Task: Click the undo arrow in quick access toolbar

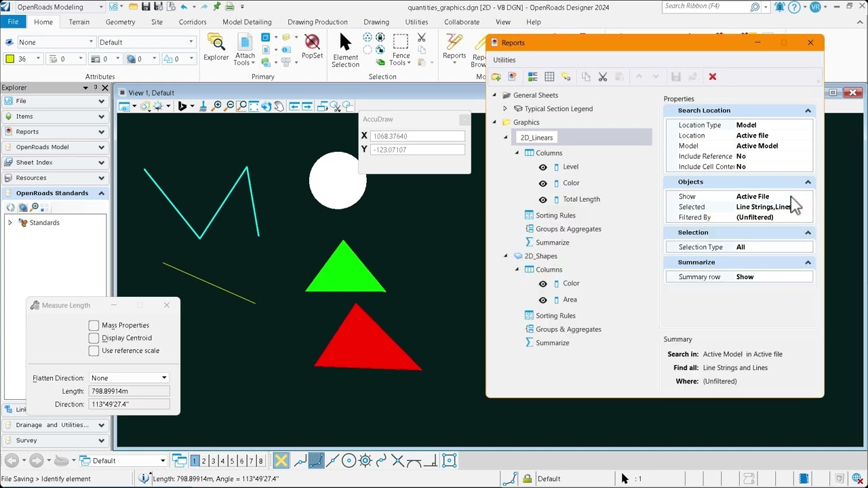Action: pyautogui.click(x=184, y=7)
